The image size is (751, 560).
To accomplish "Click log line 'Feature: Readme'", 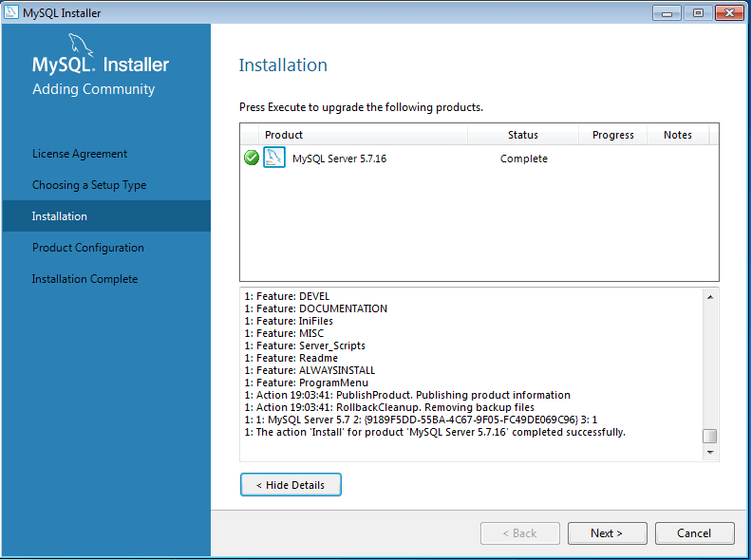I will click(291, 358).
